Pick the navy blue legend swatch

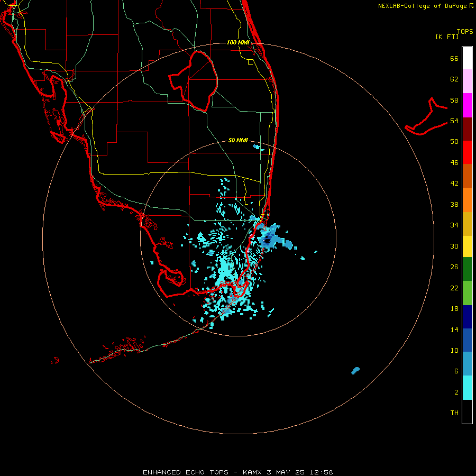467,317
